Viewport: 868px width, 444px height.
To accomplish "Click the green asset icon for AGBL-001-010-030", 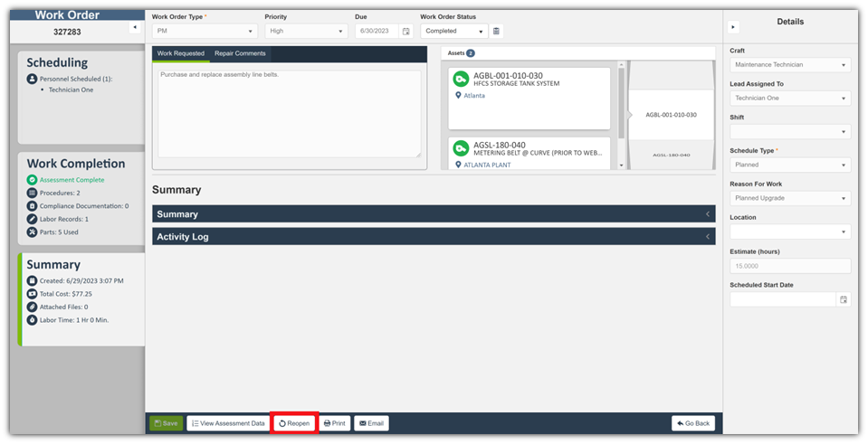I will click(461, 80).
